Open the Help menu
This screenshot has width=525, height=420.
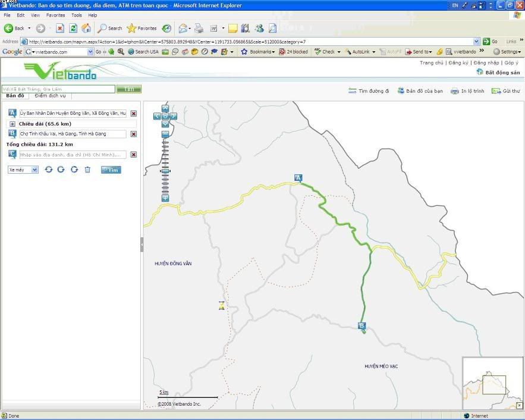93,15
